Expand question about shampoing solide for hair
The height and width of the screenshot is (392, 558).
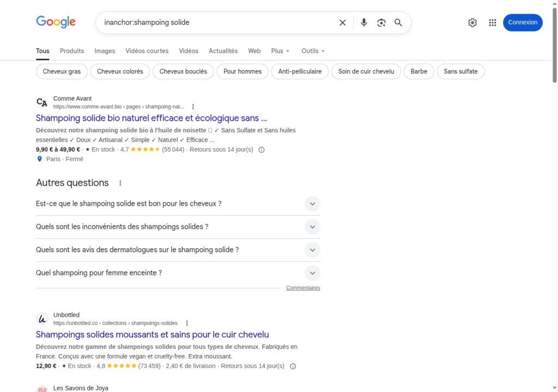coord(312,204)
